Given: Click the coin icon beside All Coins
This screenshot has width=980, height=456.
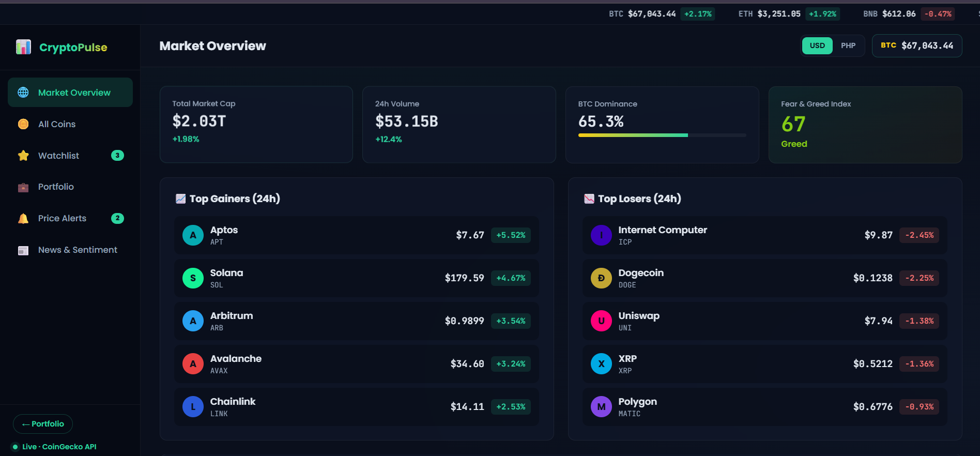Looking at the screenshot, I should tap(23, 124).
